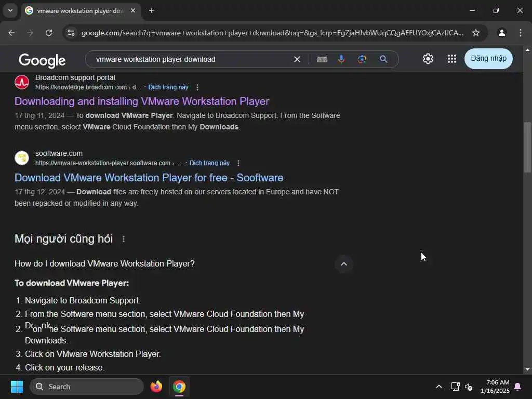Click the How do I download VMware question text
Image resolution: width=532 pixels, height=399 pixels.
pos(104,263)
